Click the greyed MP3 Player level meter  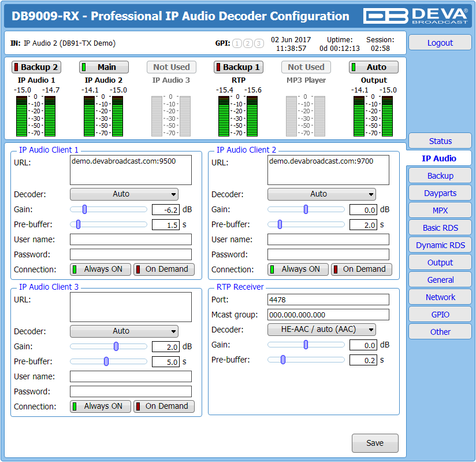coord(306,116)
